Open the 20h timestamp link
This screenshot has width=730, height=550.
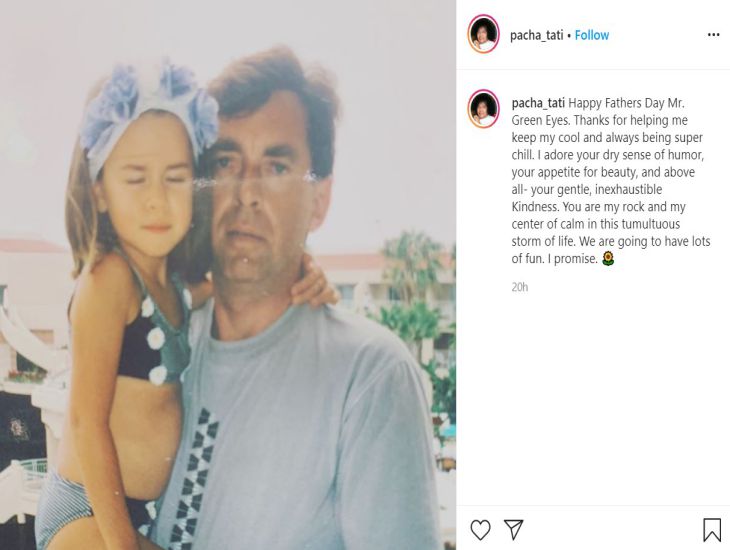520,287
